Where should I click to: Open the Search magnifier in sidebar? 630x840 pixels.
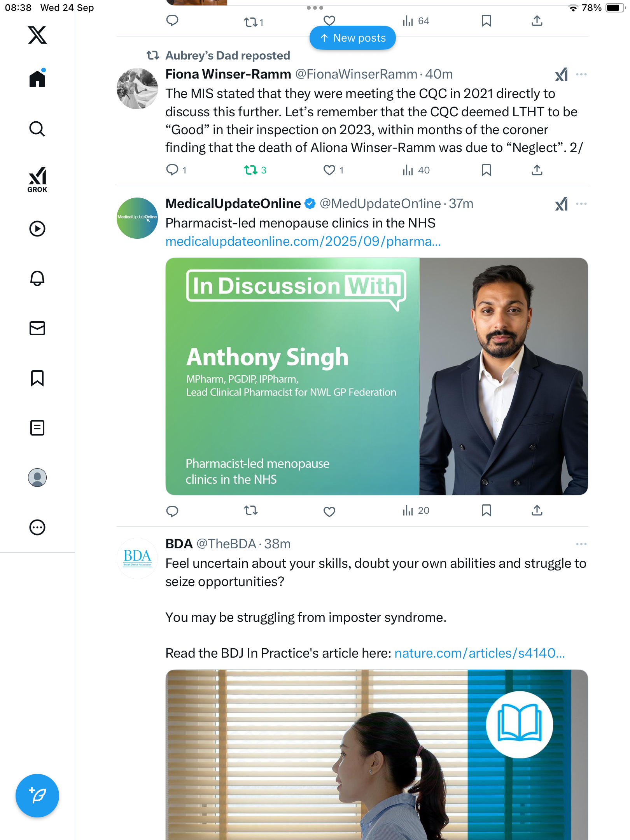[37, 129]
